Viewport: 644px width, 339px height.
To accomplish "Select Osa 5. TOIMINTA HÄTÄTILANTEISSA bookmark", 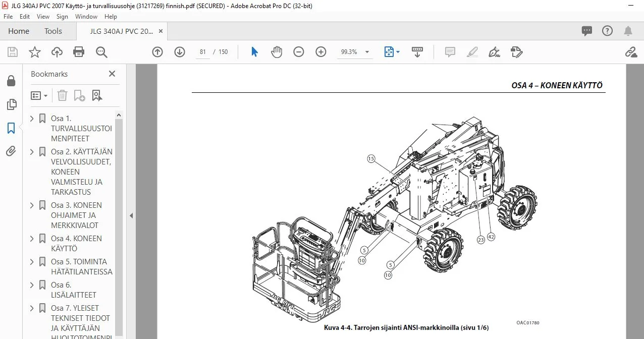I will tap(81, 267).
